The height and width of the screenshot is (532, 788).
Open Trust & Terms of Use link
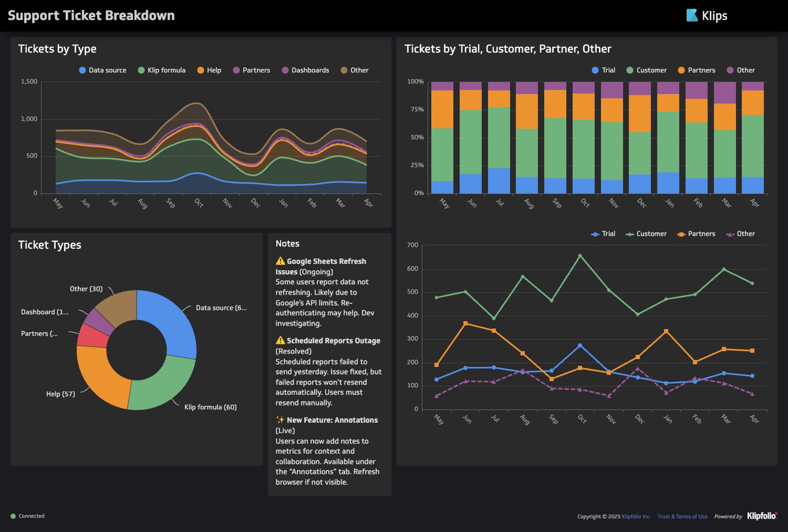(x=682, y=517)
